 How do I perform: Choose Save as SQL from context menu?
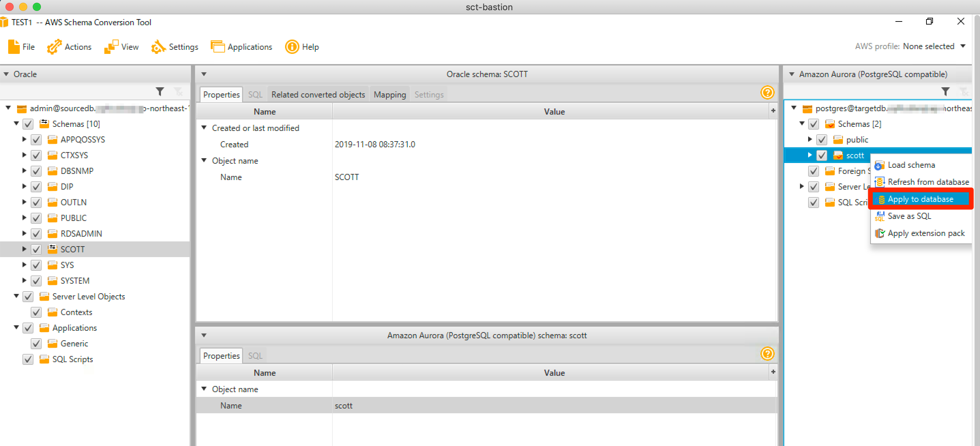(x=921, y=216)
